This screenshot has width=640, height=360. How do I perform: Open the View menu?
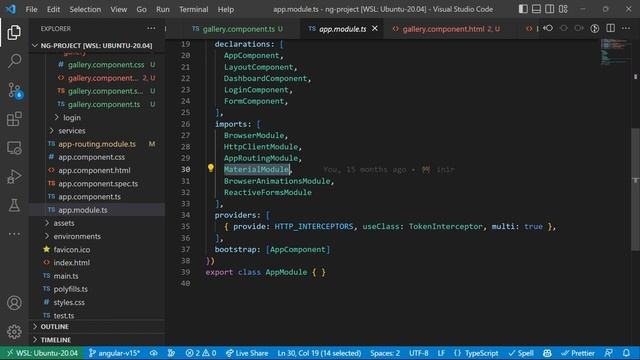pyautogui.click(x=118, y=9)
